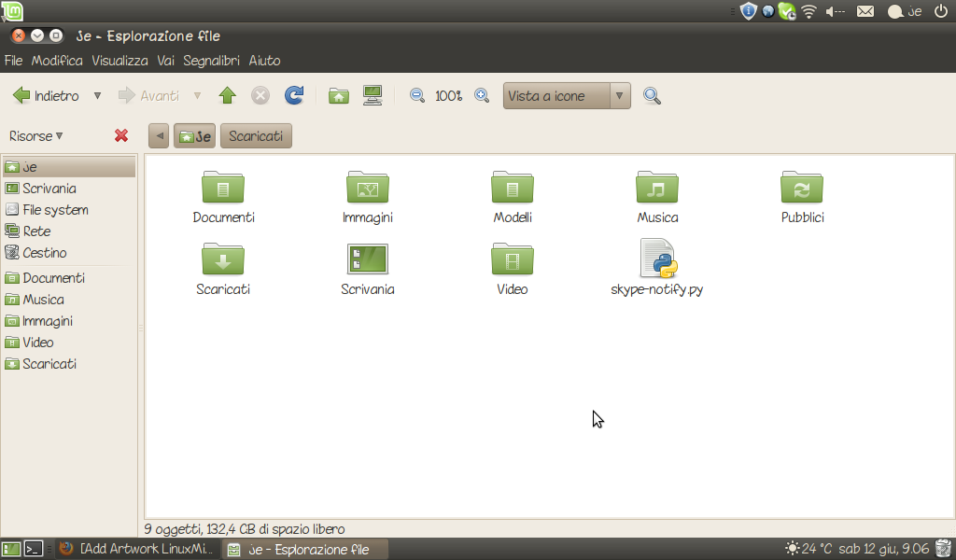Switch to the Firefox Add Artwork LinuxMint window
Screen dimensions: 956x560
(136, 549)
